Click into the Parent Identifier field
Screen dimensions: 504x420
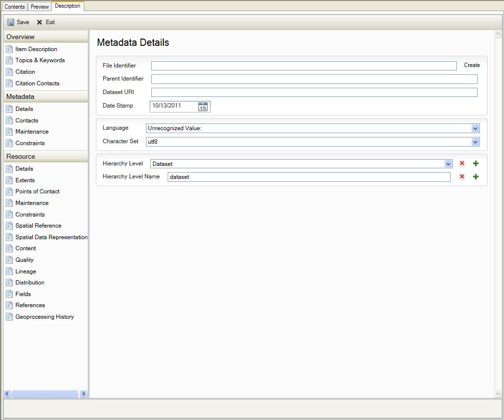point(314,79)
